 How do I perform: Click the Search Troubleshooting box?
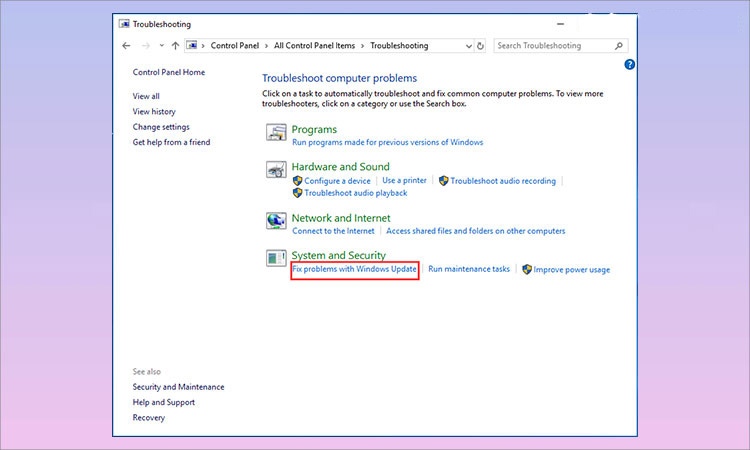[561, 46]
